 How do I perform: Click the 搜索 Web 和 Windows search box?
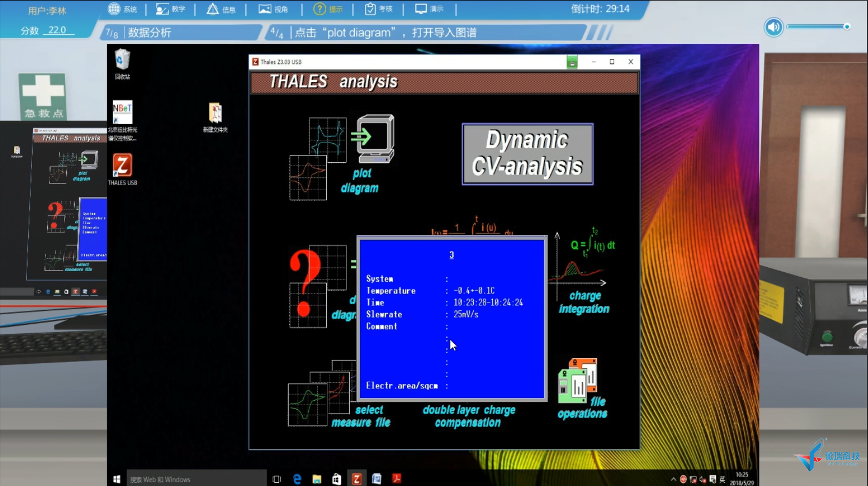[197, 479]
